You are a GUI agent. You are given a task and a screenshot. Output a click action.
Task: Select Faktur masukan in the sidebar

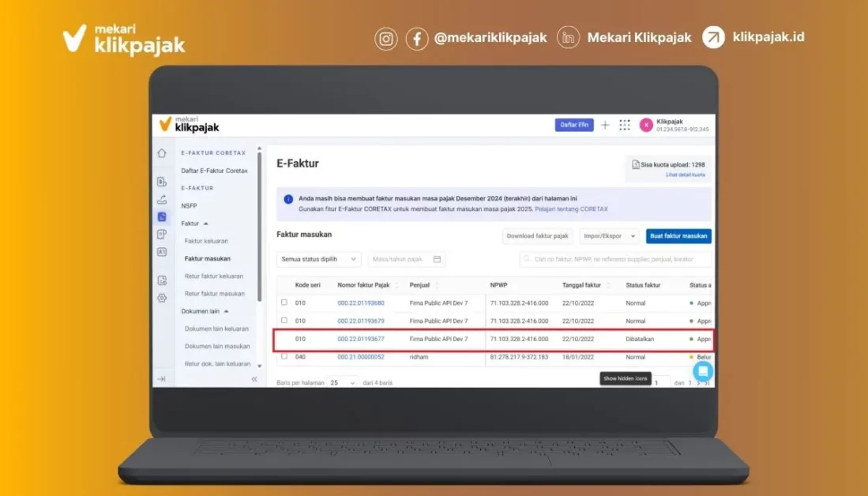tap(208, 258)
